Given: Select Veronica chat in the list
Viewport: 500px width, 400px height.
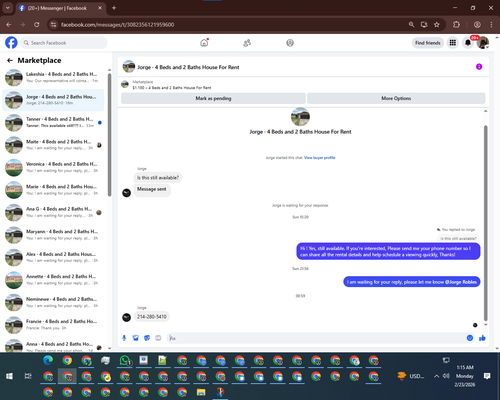Looking at the screenshot, I should 53,167.
